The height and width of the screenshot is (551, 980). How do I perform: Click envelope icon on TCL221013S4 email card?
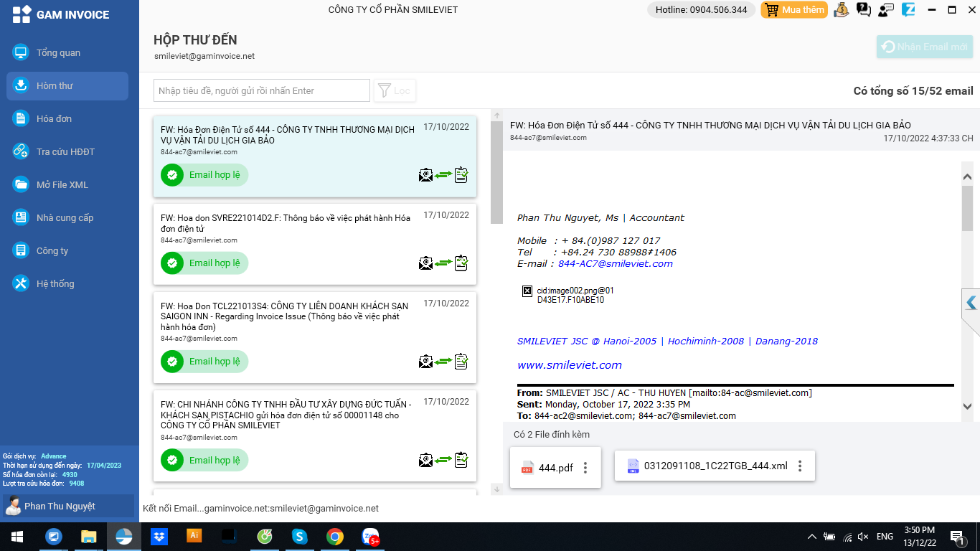click(x=426, y=361)
